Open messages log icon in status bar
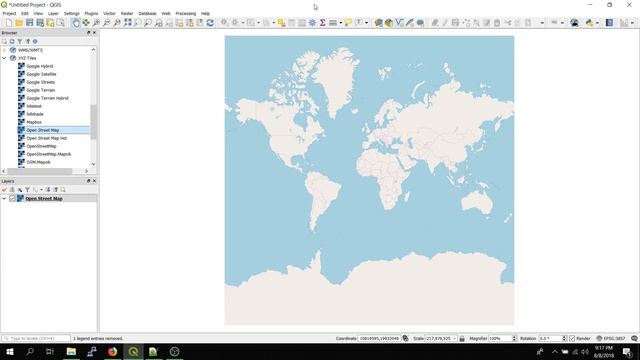Viewport: 640px width, 360px height. point(634,338)
